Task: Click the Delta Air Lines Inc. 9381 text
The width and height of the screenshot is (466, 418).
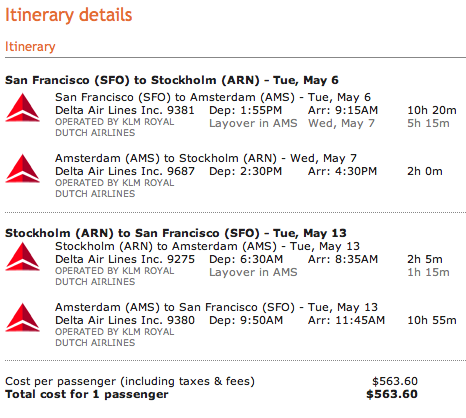Action: 125,110
